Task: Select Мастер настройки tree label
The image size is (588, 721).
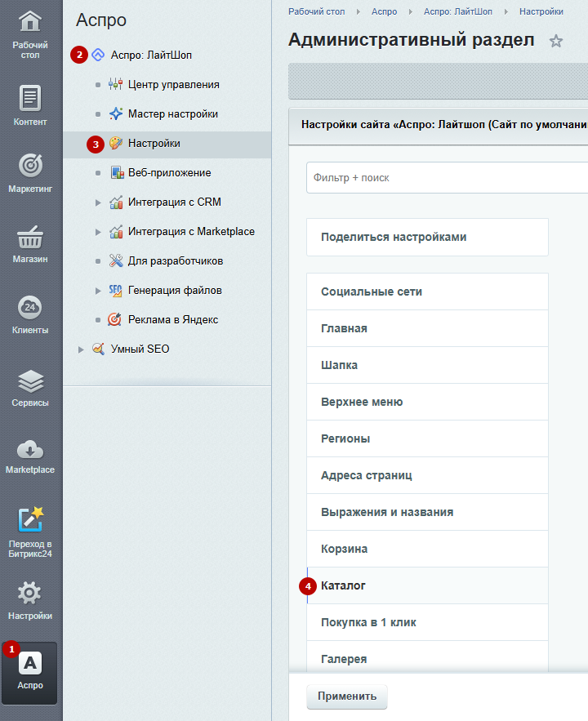Action: tap(173, 114)
